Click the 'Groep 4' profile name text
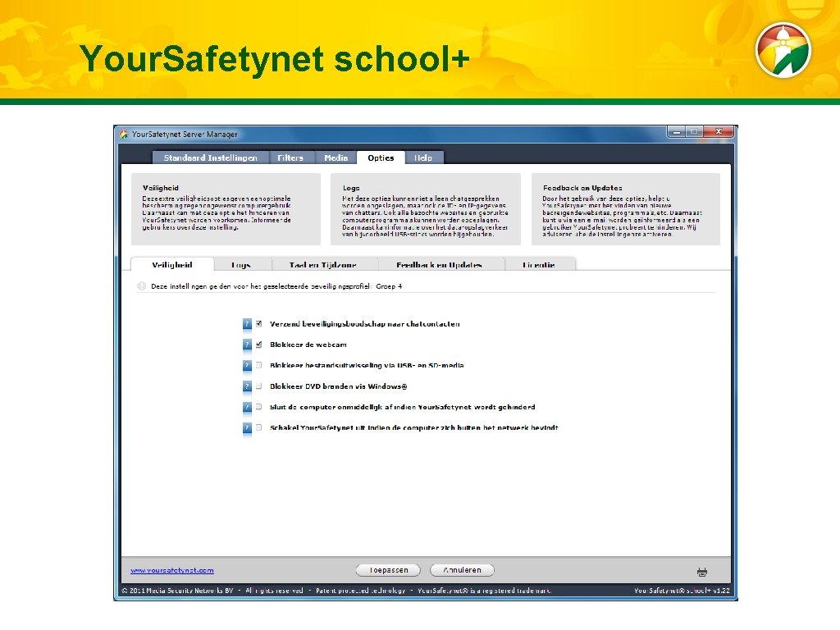Screen dimensions: 840x630 coord(389,286)
